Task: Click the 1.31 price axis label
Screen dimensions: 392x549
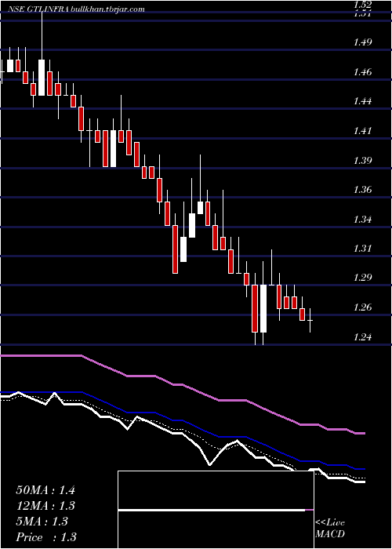Action: click(362, 249)
